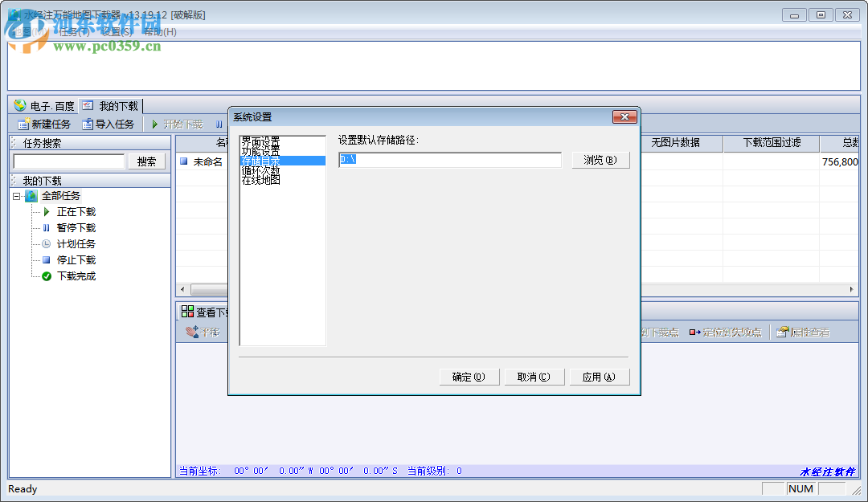Select the 下载完成 status item
This screenshot has height=502, width=868.
tap(76, 275)
